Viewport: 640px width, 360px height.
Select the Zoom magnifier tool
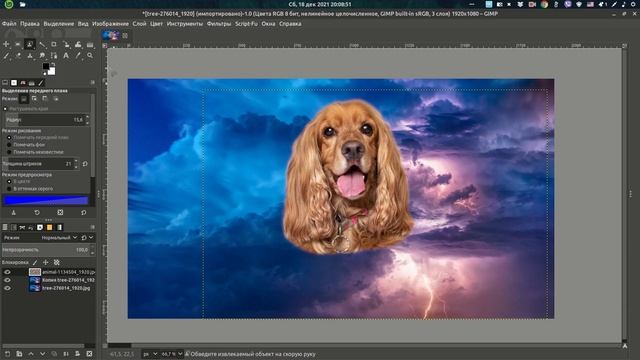pos(90,56)
